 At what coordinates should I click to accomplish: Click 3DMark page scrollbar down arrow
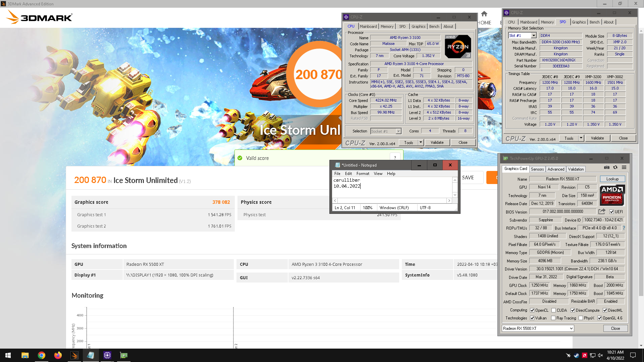tap(641, 346)
